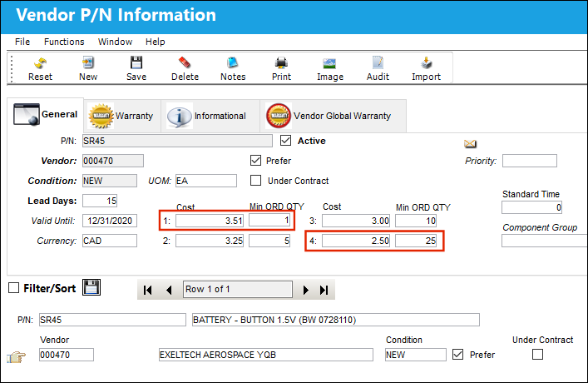Click Cost 2 field showing 3.25

click(210, 241)
